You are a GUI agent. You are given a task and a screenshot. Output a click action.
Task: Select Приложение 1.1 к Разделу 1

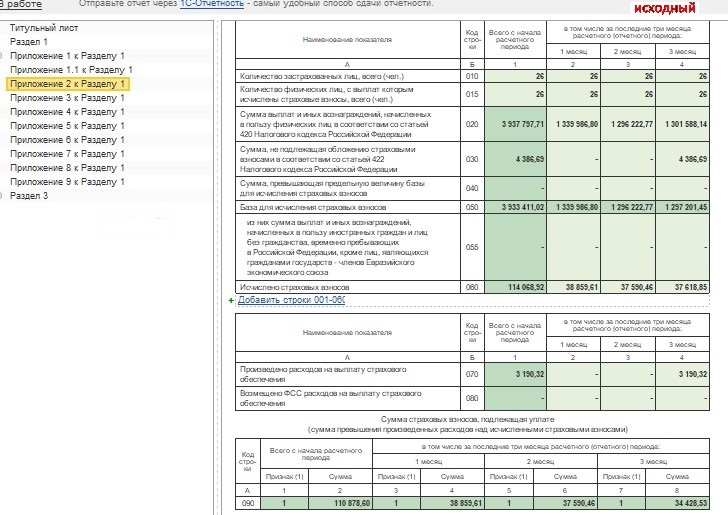(x=72, y=70)
